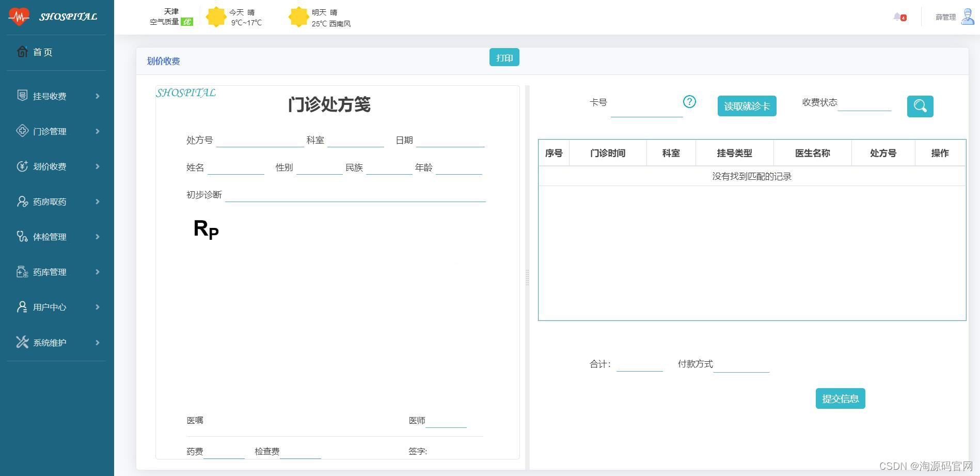The width and height of the screenshot is (980, 476).
Task: Click the magnifier search button
Action: 920,106
